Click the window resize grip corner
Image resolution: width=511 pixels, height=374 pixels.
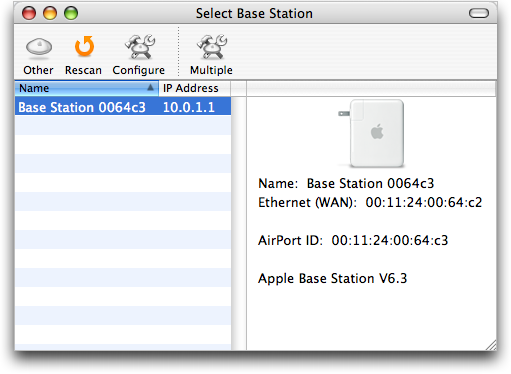491,345
